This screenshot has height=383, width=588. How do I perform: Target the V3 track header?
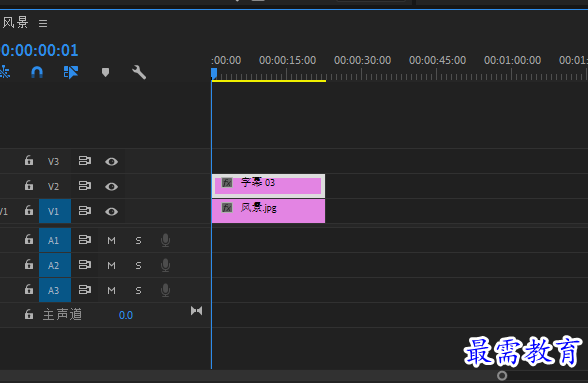(x=55, y=161)
